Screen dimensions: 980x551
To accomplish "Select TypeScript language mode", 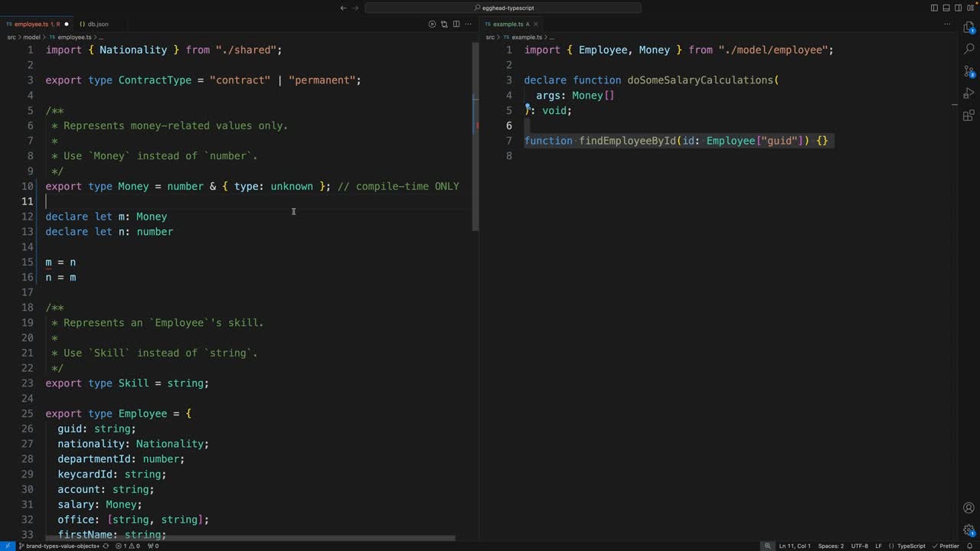I will coord(907,546).
